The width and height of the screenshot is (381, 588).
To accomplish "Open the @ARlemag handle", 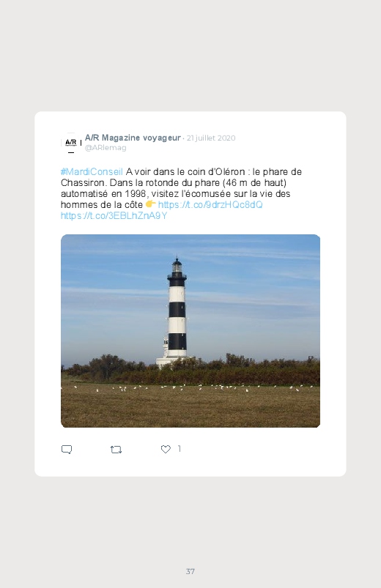I will (x=106, y=148).
